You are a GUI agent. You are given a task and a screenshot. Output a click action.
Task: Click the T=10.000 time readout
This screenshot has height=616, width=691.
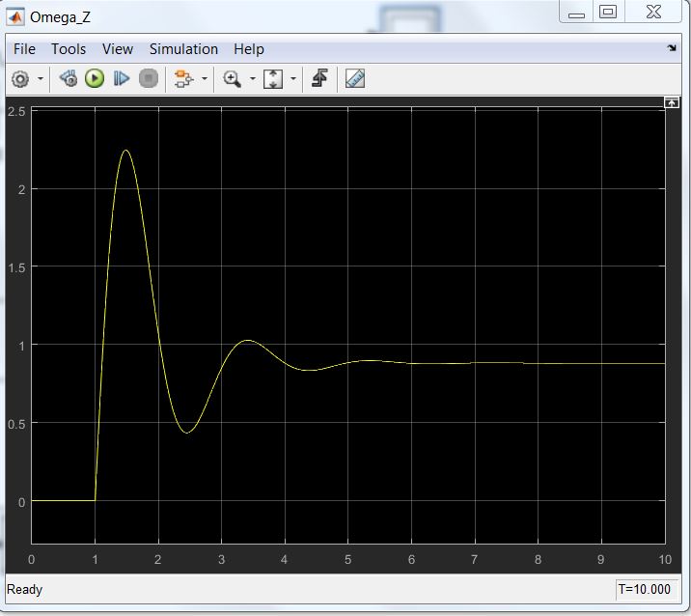[644, 589]
